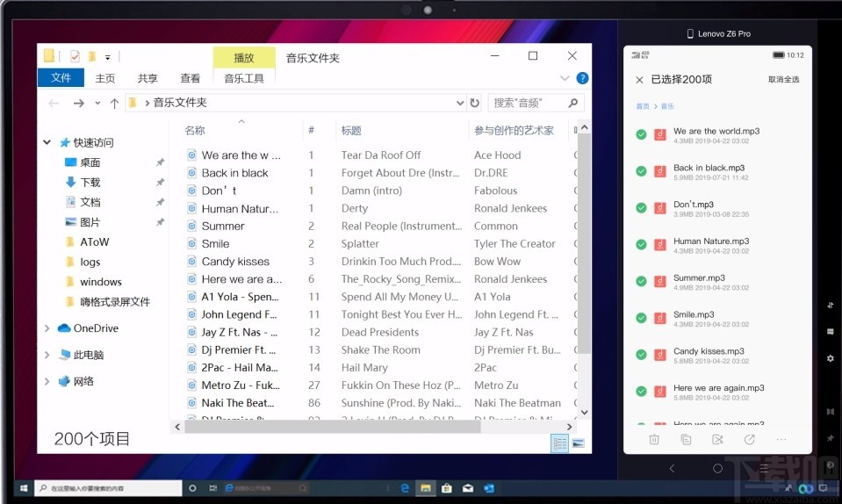Expand the OneDrive tree node
Image resolution: width=842 pixels, height=504 pixels.
[x=47, y=328]
